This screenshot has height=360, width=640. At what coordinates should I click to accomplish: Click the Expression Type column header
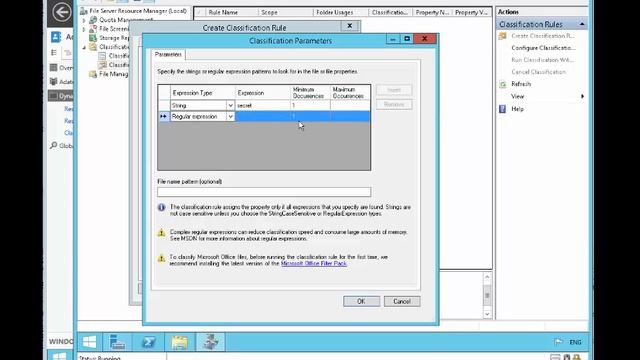[x=202, y=93]
